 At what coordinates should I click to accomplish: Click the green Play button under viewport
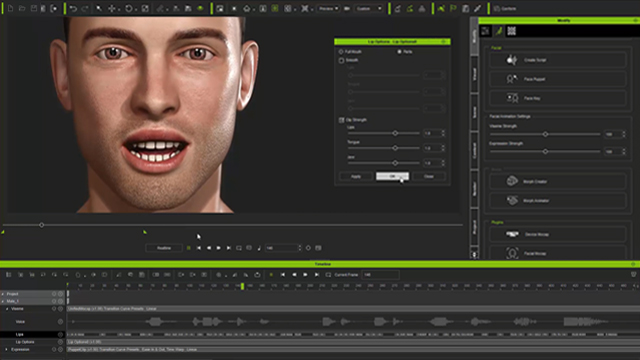[x=188, y=248]
